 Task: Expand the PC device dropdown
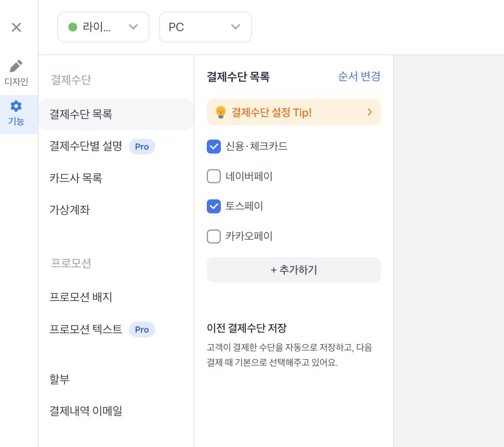205,27
